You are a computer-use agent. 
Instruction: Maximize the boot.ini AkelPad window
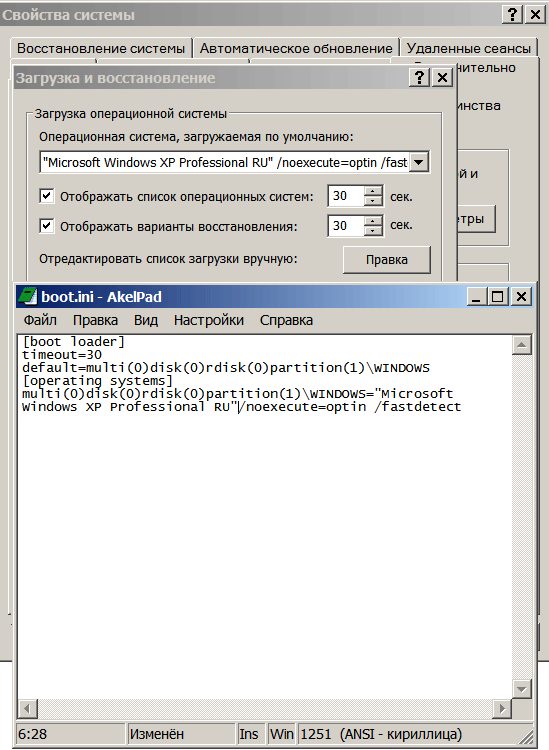(497, 297)
